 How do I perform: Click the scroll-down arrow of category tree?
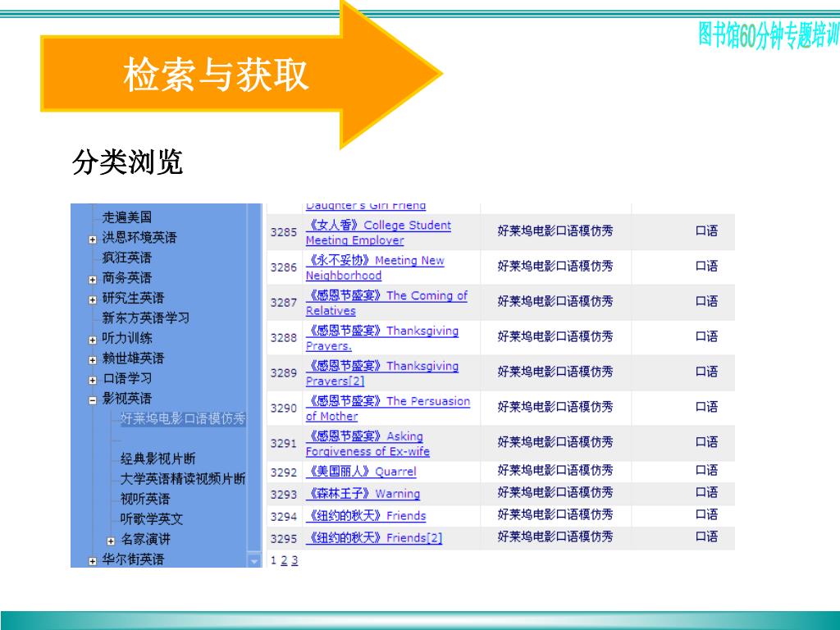254,561
